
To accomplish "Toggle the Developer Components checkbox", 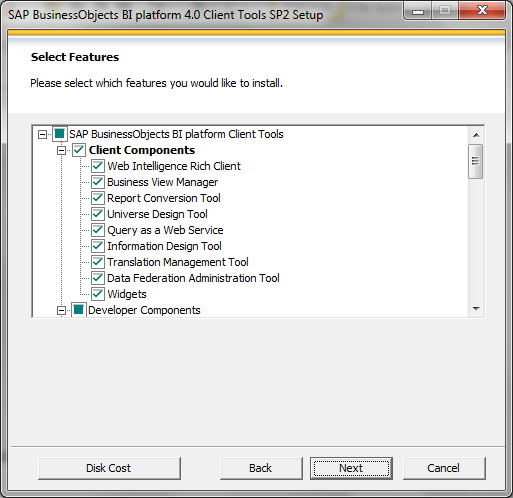I will (79, 310).
